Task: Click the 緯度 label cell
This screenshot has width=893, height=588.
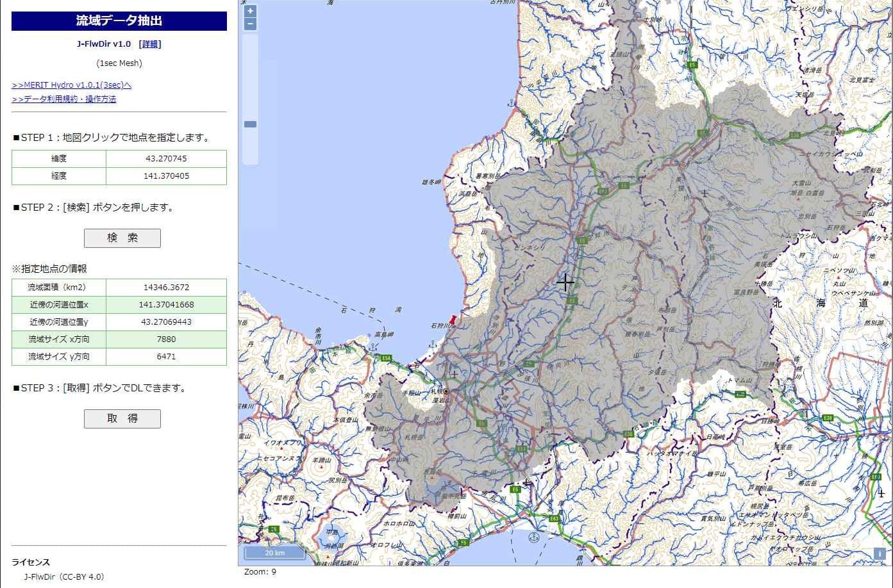Action: 59,159
